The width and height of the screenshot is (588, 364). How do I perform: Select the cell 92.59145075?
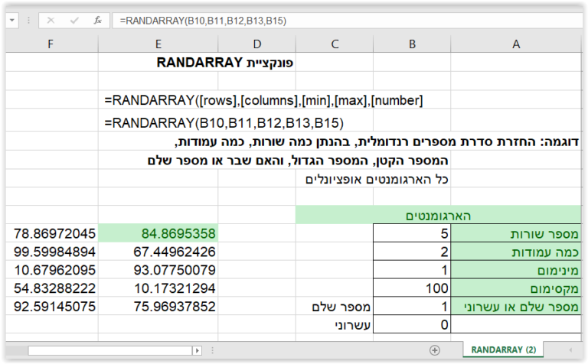coord(52,307)
